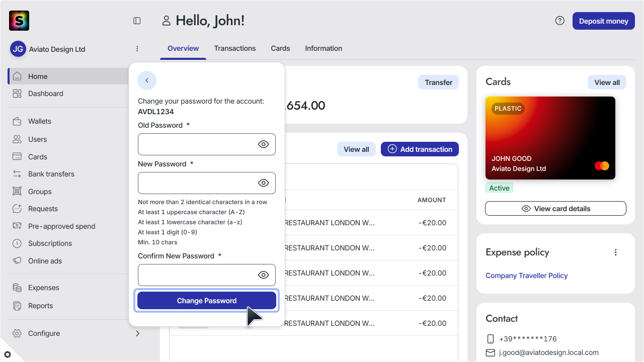This screenshot has width=644, height=362.
Task: Reveal New Password with the eye icon
Action: [263, 183]
